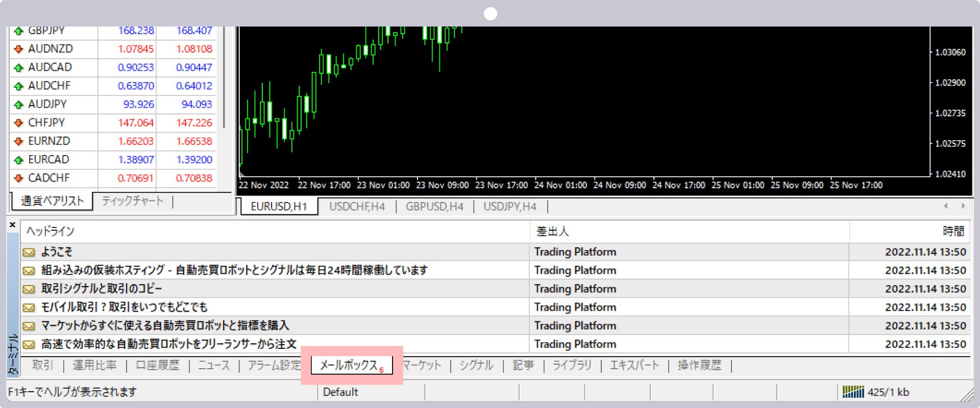Viewport: 980px width, 408px height.
Task: Click the envelope icon beside モバイル取引
Action: (29, 308)
